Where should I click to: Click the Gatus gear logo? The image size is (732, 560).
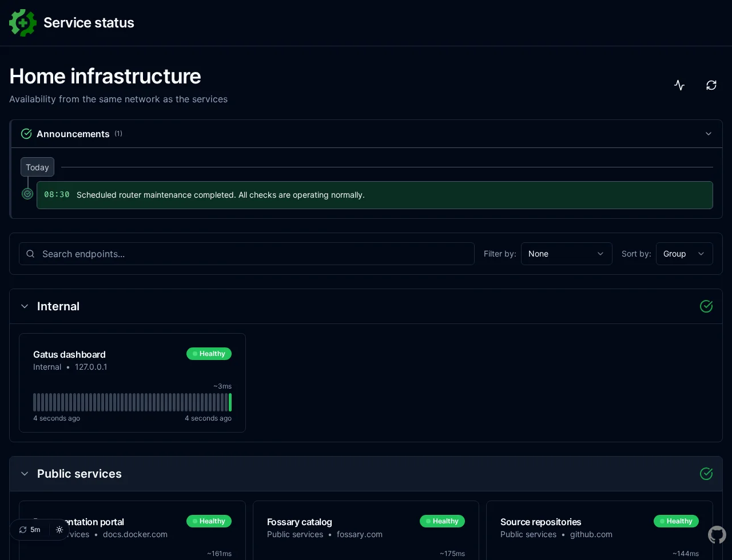23,23
